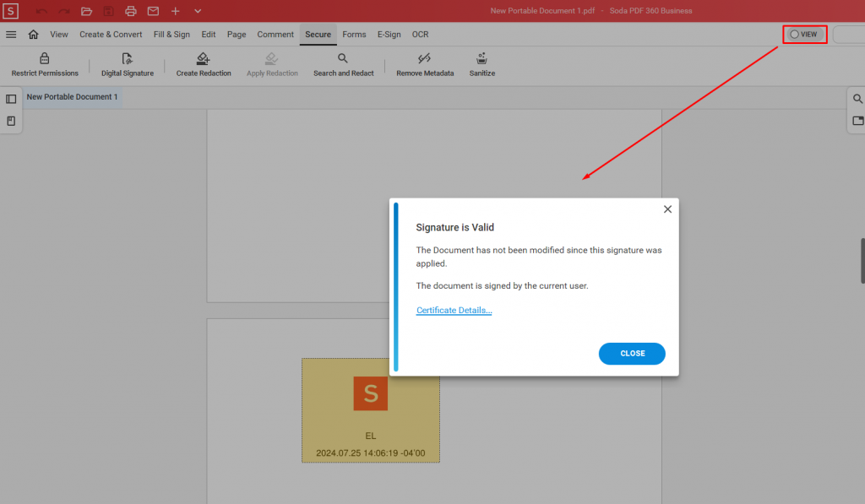The height and width of the screenshot is (504, 865).
Task: Undo the last action
Action: coord(41,11)
